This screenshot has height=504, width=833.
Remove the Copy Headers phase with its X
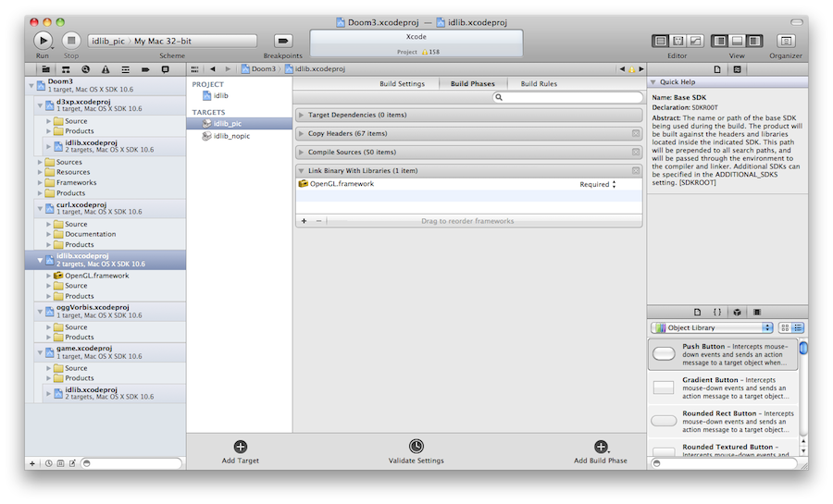click(635, 134)
